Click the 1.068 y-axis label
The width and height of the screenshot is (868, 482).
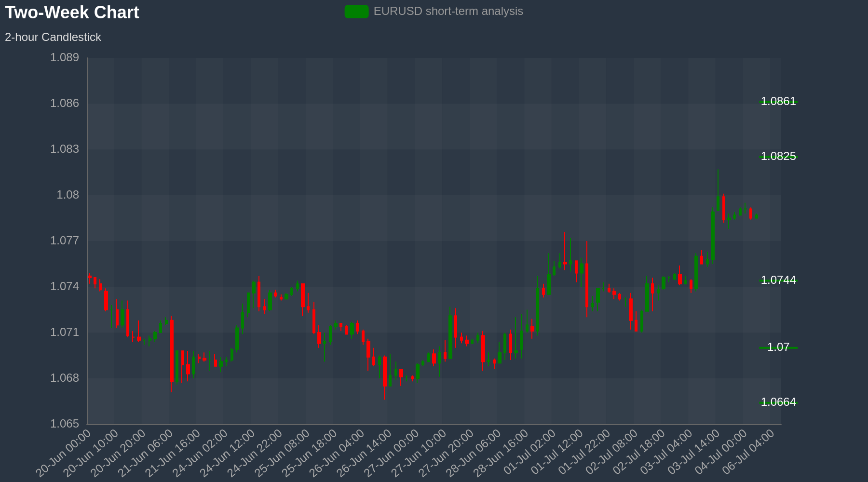pos(65,378)
